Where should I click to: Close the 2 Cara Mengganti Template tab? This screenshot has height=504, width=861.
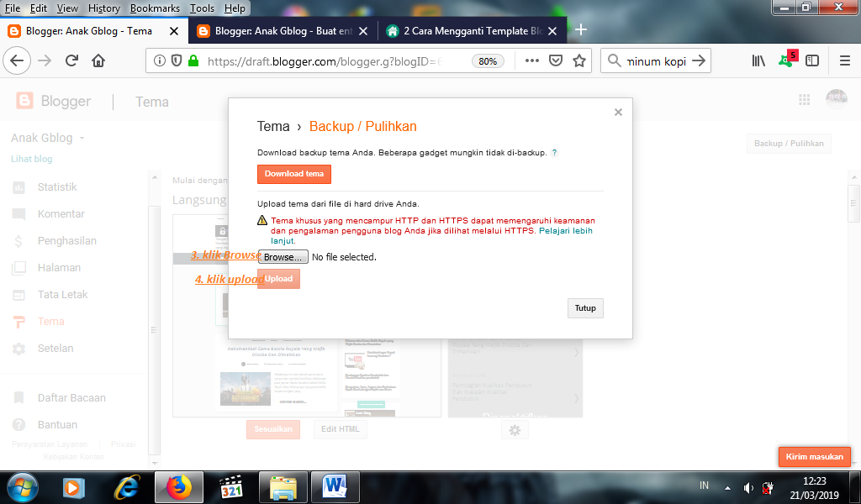553,31
